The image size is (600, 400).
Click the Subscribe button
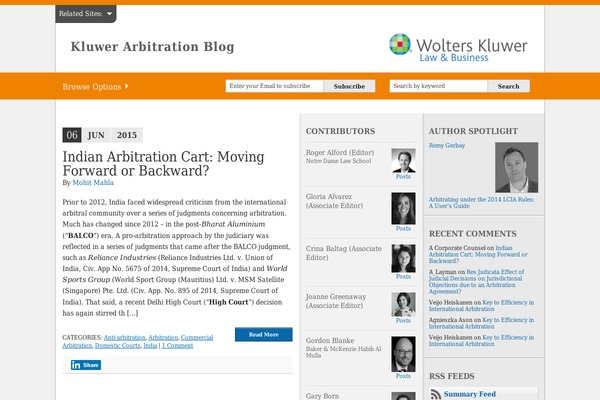tap(349, 86)
